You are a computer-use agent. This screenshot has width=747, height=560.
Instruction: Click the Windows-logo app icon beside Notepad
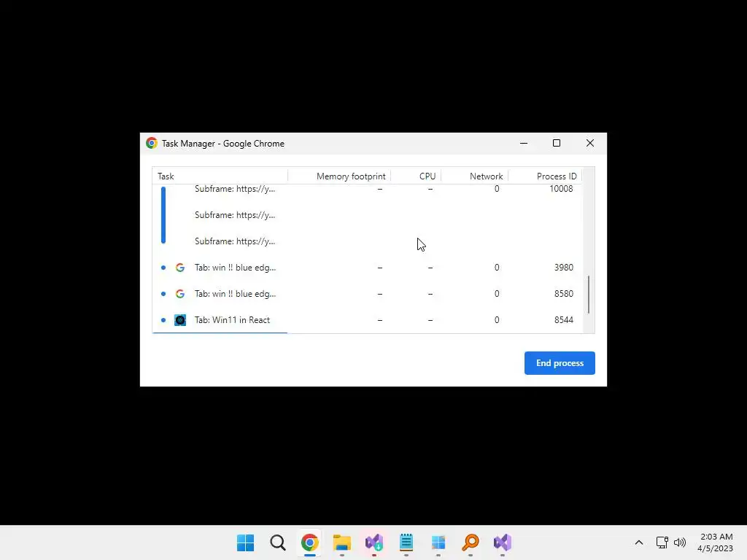(x=438, y=542)
